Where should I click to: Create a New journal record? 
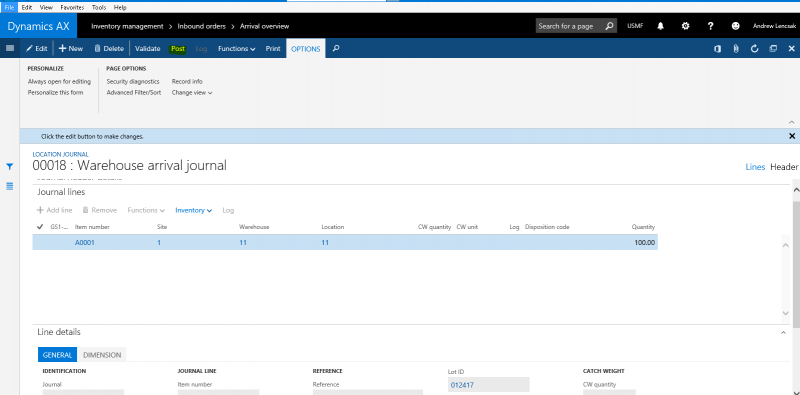click(70, 48)
